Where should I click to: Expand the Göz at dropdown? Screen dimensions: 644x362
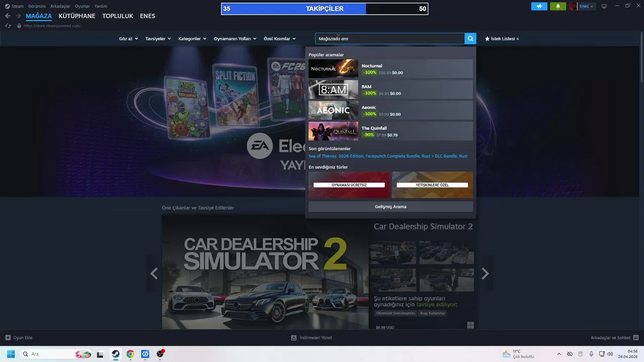[x=128, y=39]
